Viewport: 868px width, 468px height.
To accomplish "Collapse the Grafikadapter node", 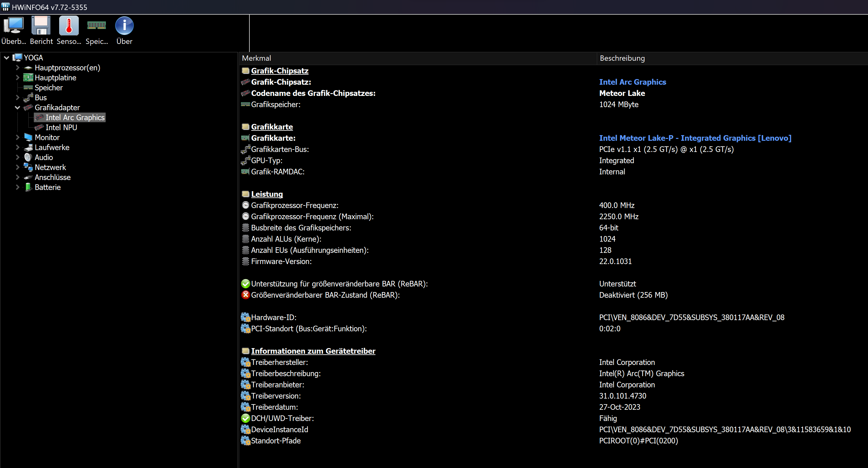I will (x=17, y=107).
